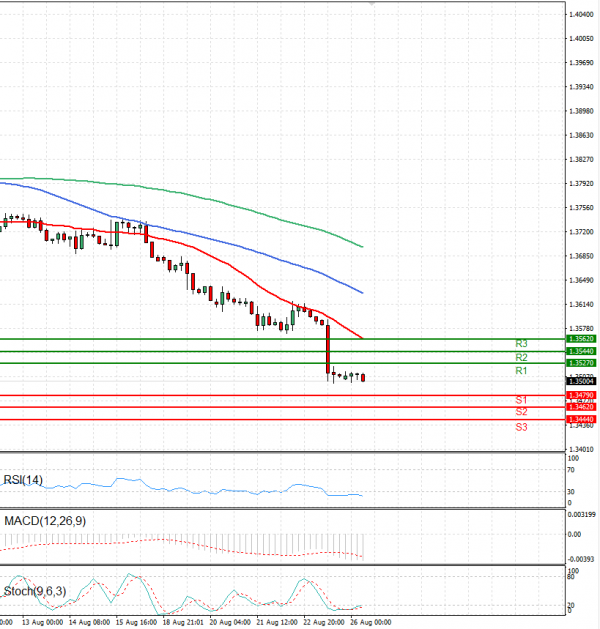
Task: Click the 1.35440 green price tag
Action: click(x=581, y=352)
